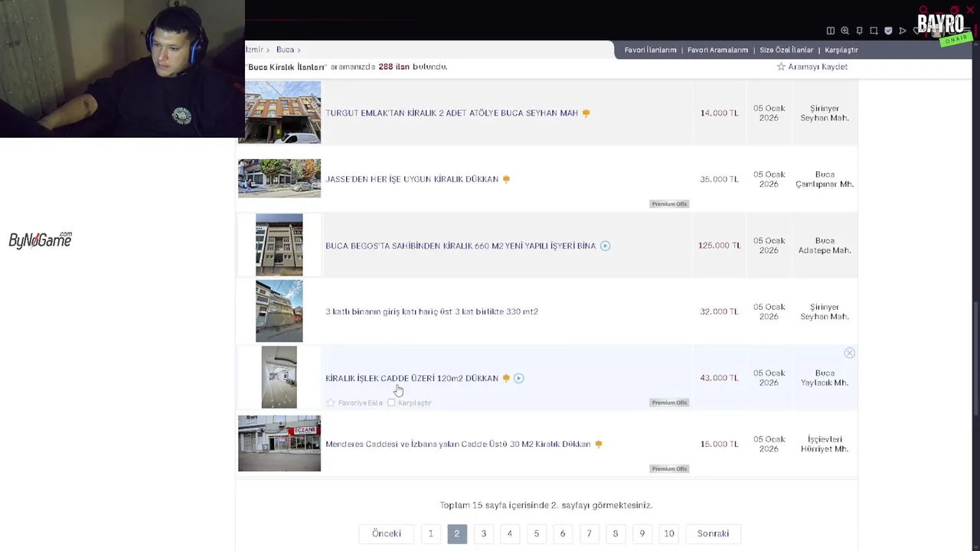This screenshot has width=980, height=551.
Task: Click Buca Adatepe Mah. location text
Action: 825,246
